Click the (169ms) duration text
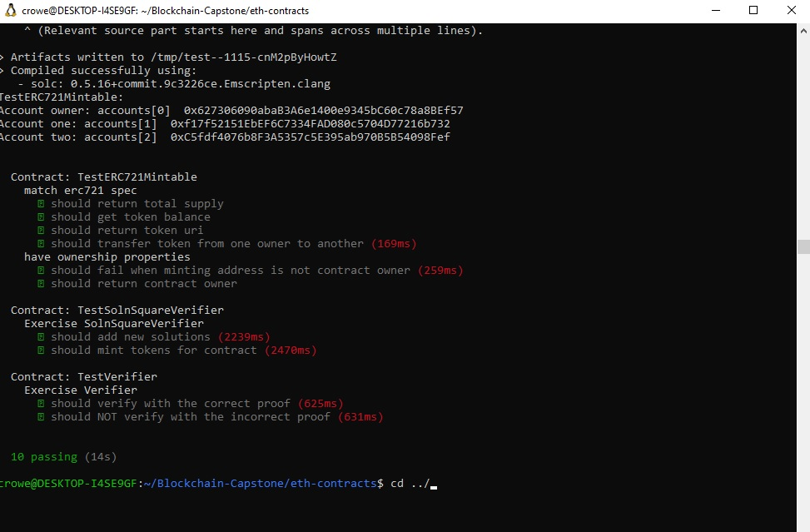Image resolution: width=810 pixels, height=532 pixels. [394, 244]
